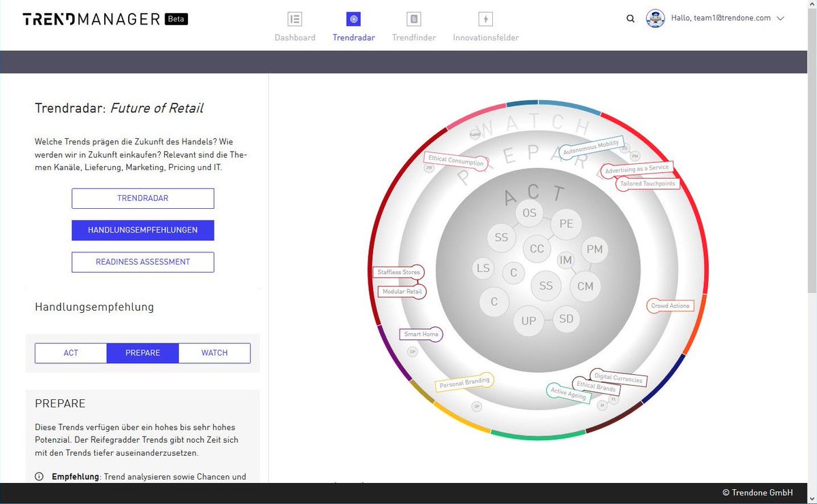This screenshot has width=817, height=504.
Task: Click the Crowd Actions trend label
Action: click(x=670, y=306)
